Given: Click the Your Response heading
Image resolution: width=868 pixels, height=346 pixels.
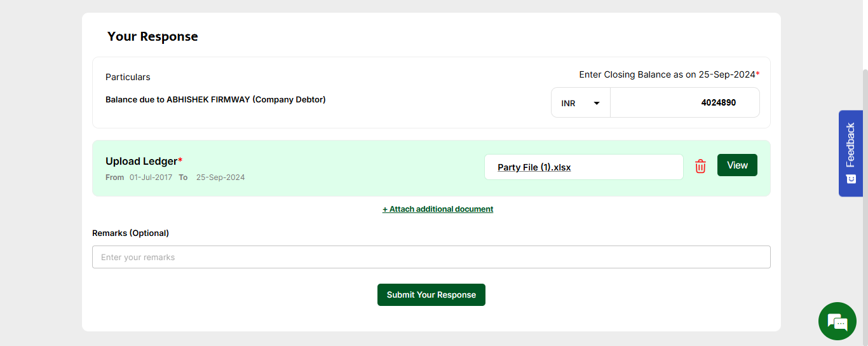Looking at the screenshot, I should (x=153, y=37).
